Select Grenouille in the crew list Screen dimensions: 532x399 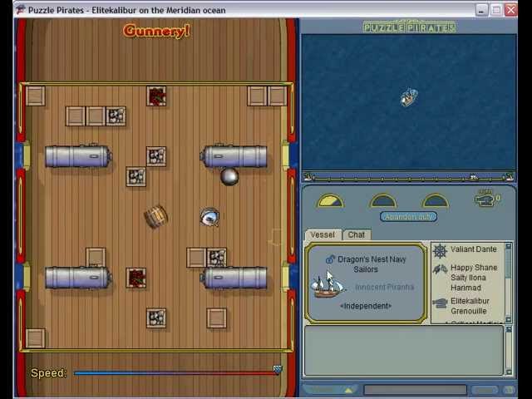click(468, 311)
